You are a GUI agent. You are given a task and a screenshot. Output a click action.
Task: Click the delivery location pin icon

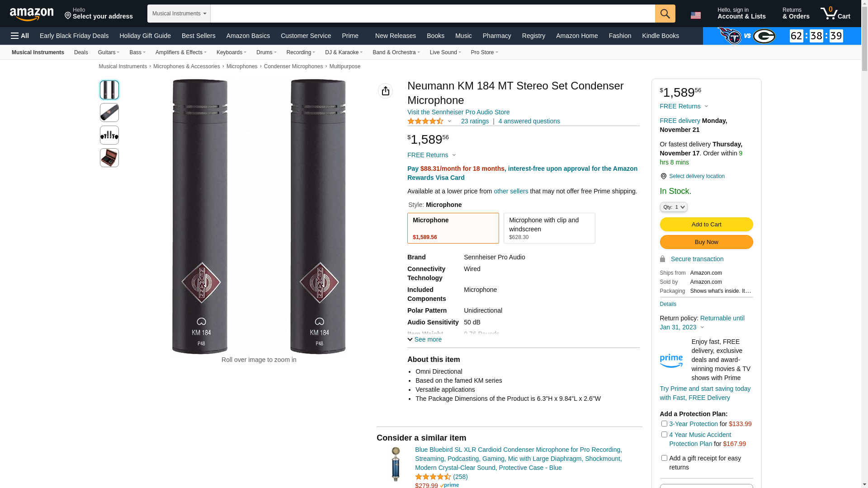[663, 176]
